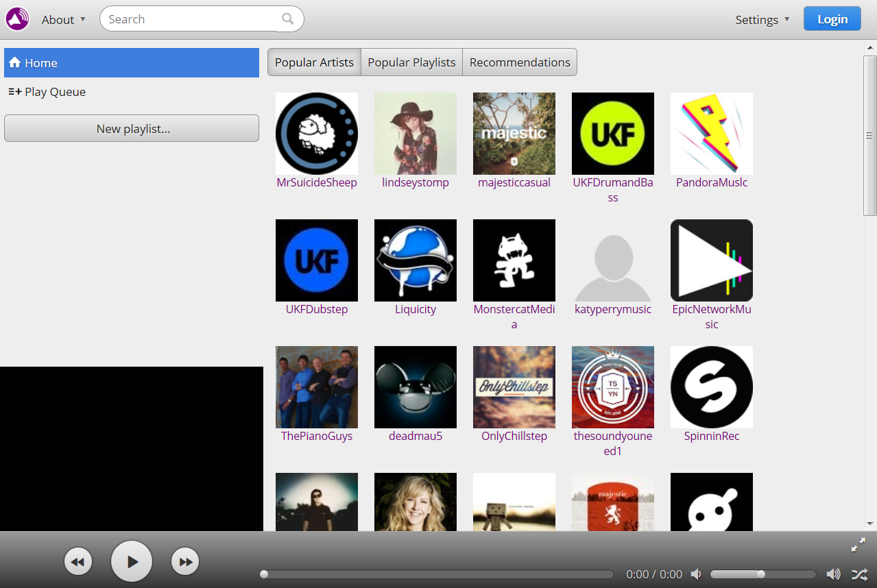Screen dimensions: 877x588
Task: Click the OnlyChillstep name link
Action: click(x=514, y=436)
